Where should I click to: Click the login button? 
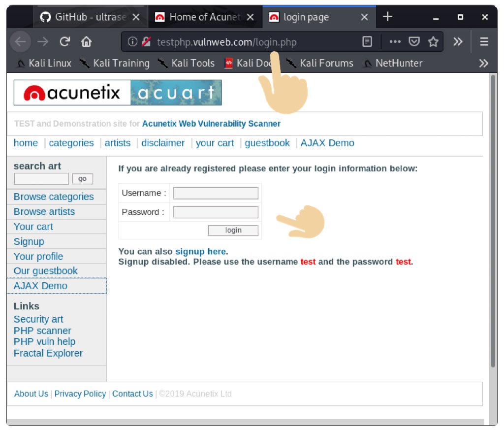point(233,231)
